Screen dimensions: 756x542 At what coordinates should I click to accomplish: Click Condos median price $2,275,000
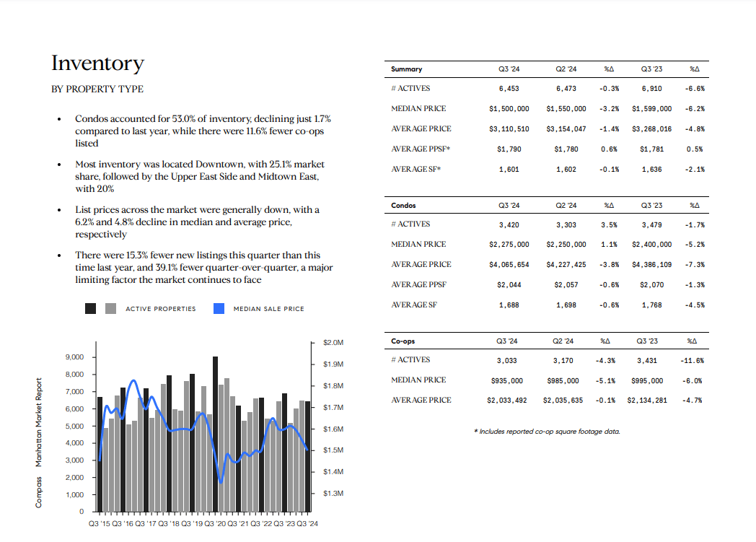[509, 245]
